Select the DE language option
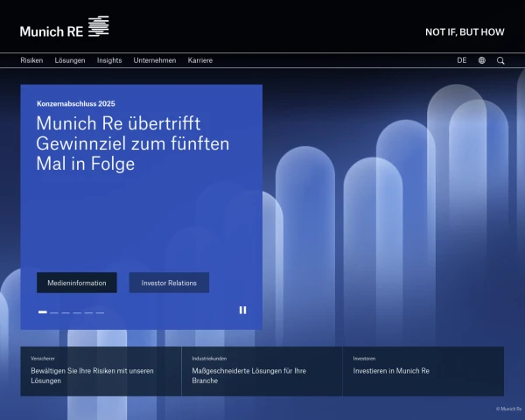Screen dimensions: 525x420 pyautogui.click(x=461, y=60)
